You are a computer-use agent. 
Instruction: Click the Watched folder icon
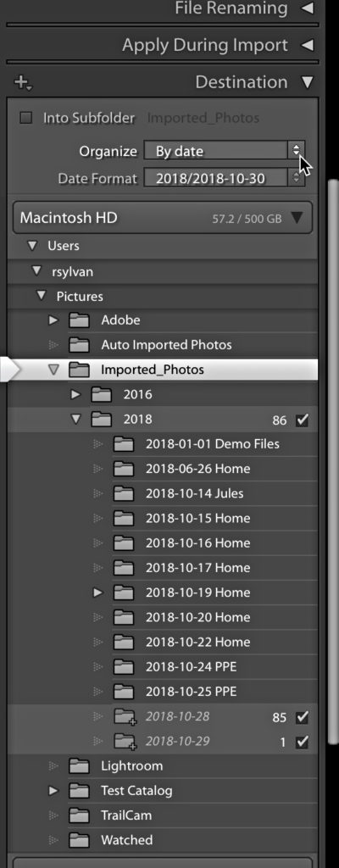79,840
